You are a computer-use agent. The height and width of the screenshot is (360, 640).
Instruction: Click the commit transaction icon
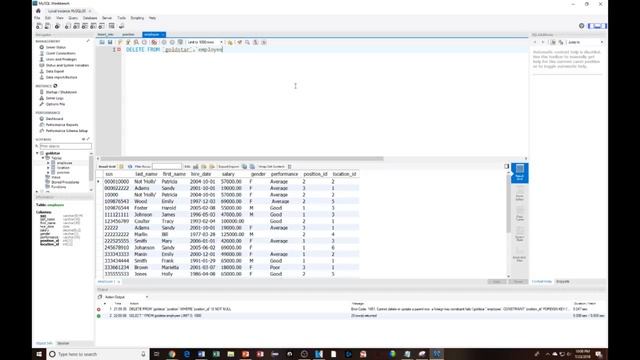pos(164,42)
